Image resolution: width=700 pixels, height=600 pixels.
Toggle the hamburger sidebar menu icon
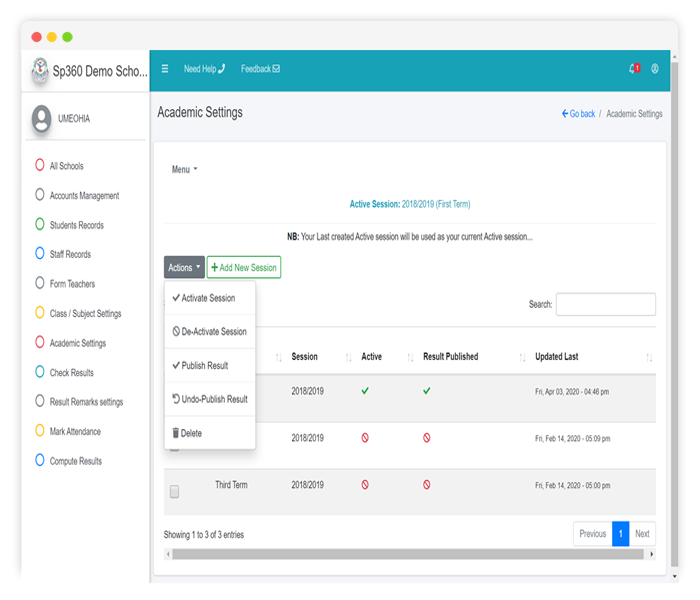(x=165, y=69)
